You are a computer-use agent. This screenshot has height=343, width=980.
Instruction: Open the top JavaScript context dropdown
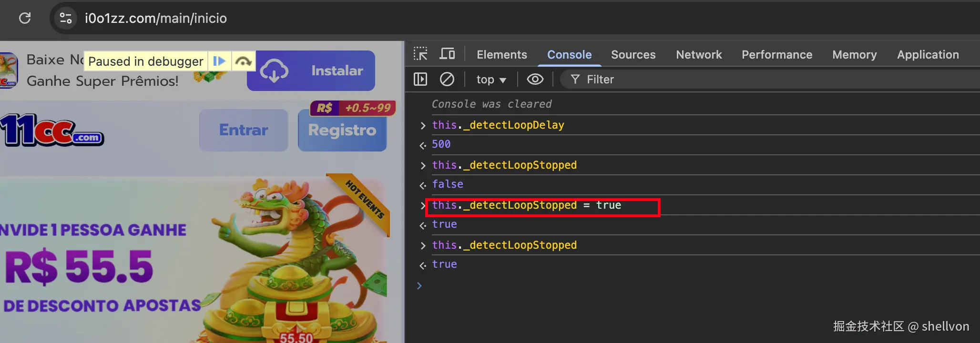pos(491,80)
